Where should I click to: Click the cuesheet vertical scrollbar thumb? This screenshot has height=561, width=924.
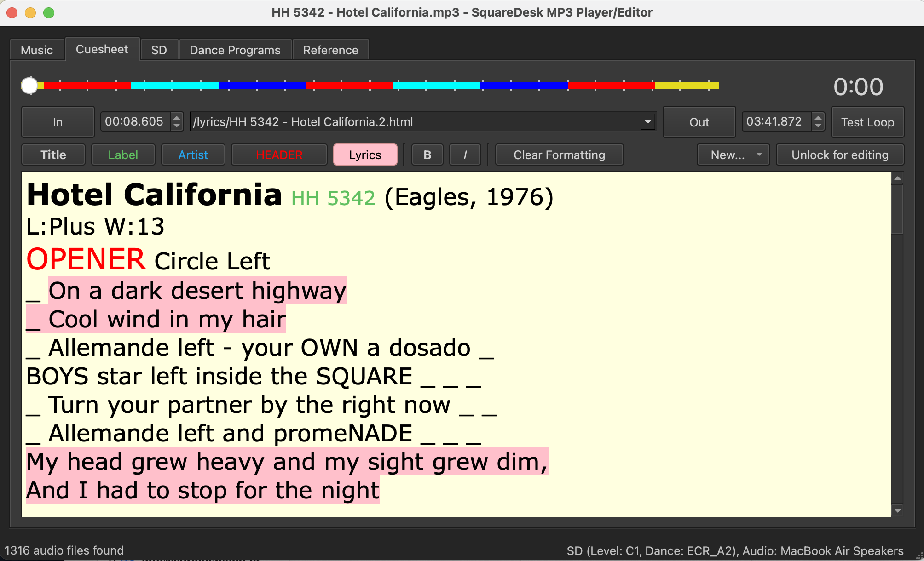point(897,209)
